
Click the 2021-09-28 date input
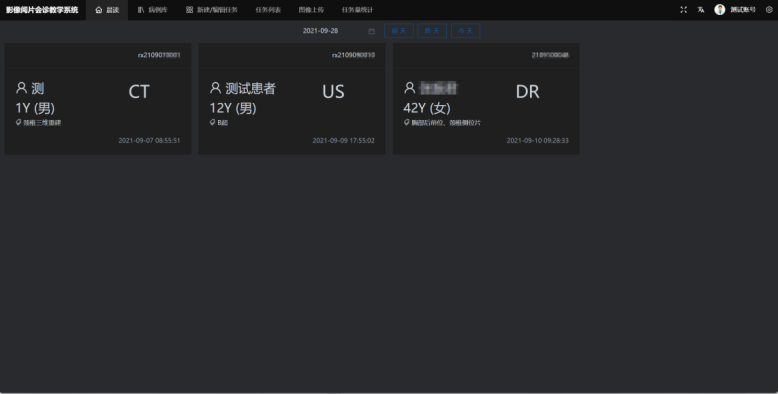[x=338, y=31]
